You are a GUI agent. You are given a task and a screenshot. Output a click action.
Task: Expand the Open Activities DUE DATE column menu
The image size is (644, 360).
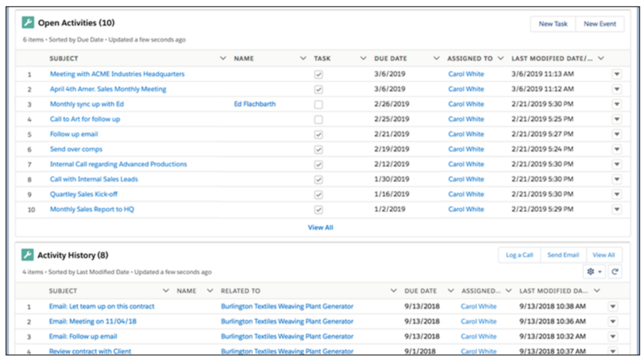436,58
